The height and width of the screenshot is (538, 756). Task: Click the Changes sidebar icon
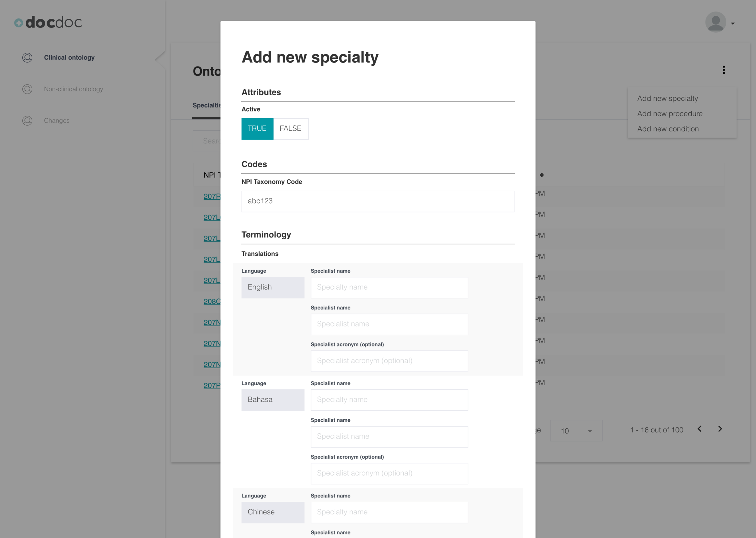click(27, 121)
